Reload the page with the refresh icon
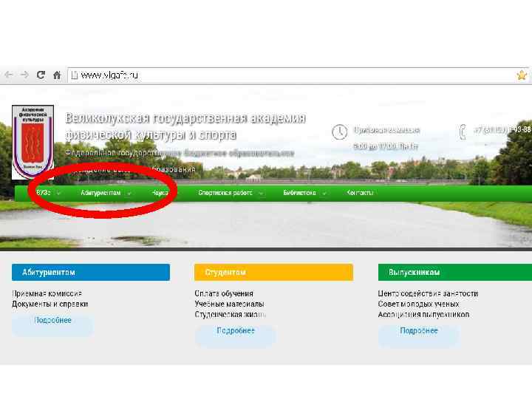The height and width of the screenshot is (399, 532). pos(41,75)
